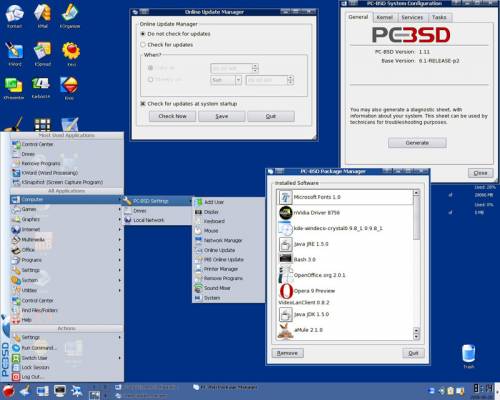Launch the Kivio desktop icon
Image resolution: width=500 pixels, height=400 pixels.
(x=69, y=87)
